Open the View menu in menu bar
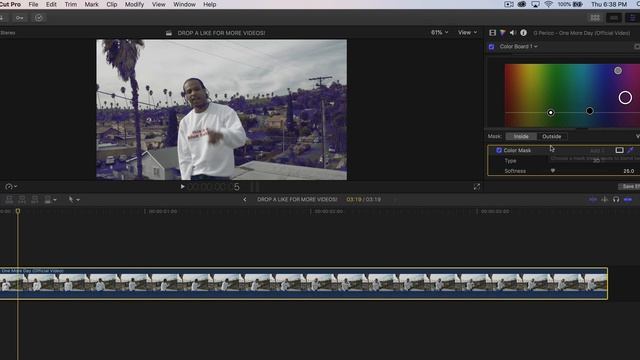 point(159,4)
